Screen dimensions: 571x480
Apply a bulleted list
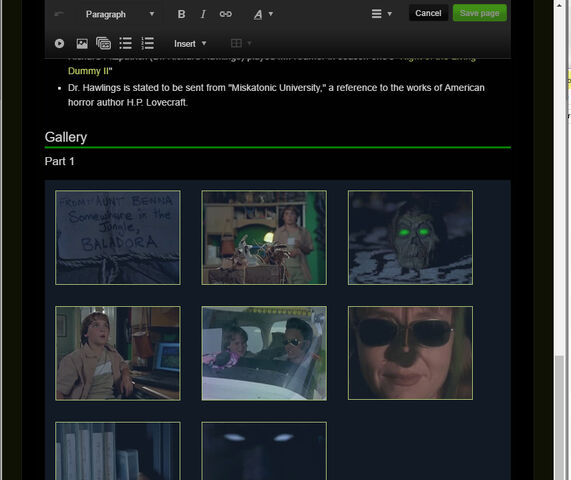(x=126, y=43)
